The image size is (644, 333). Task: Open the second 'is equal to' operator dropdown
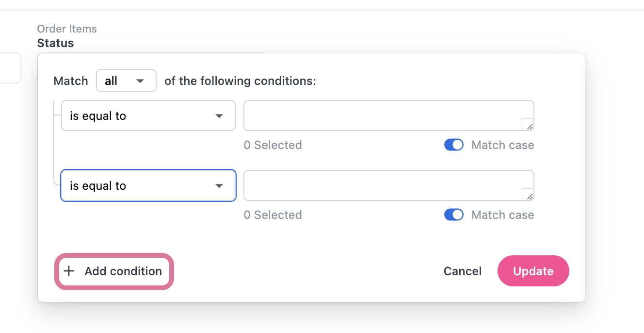click(148, 185)
